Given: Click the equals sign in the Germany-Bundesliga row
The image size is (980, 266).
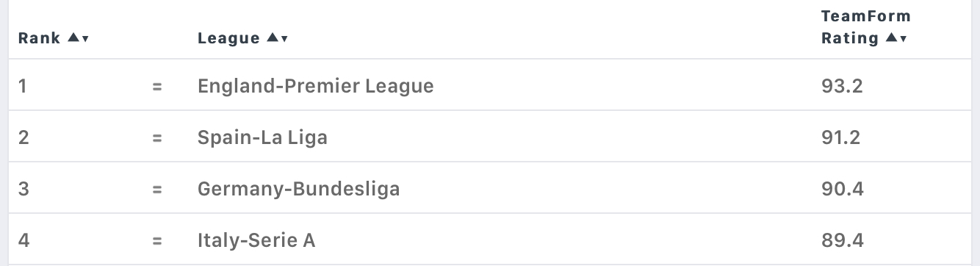Looking at the screenshot, I should tap(156, 189).
